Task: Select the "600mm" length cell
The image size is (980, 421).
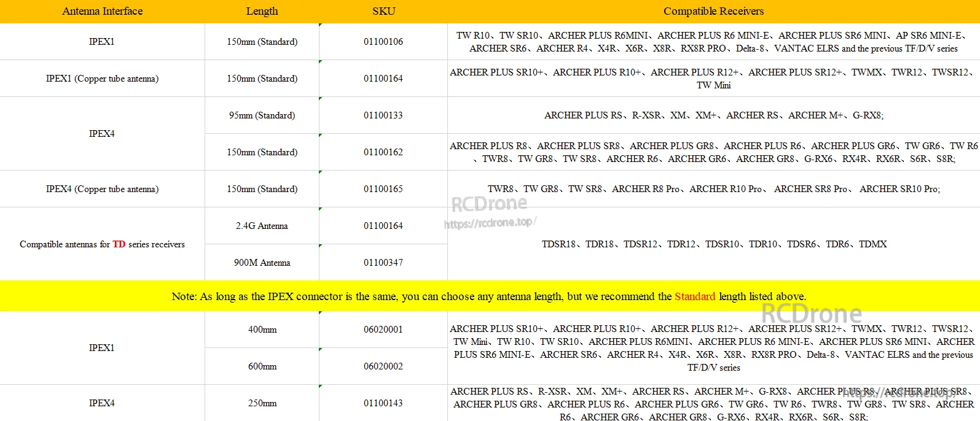Action: click(x=262, y=366)
